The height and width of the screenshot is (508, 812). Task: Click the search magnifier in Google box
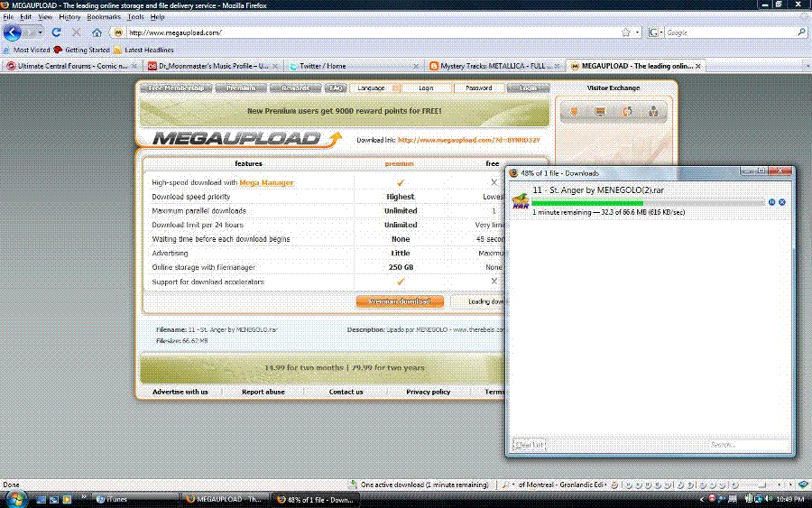[x=802, y=32]
